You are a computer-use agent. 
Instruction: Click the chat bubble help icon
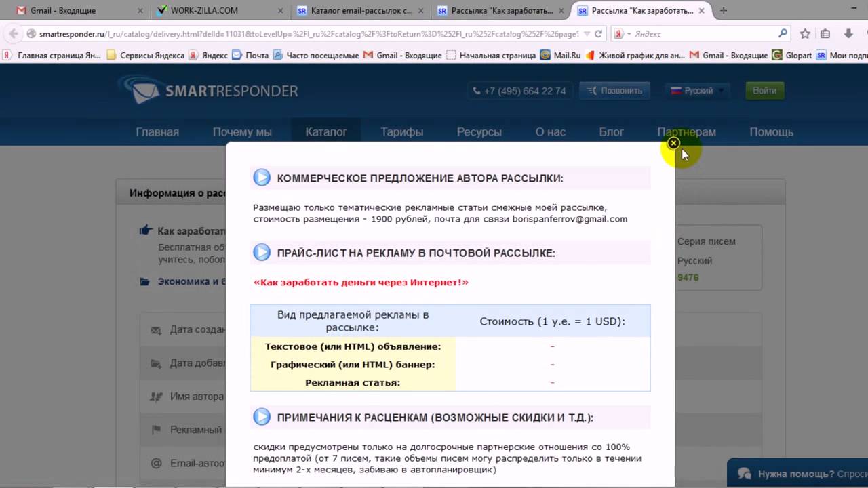tap(744, 473)
